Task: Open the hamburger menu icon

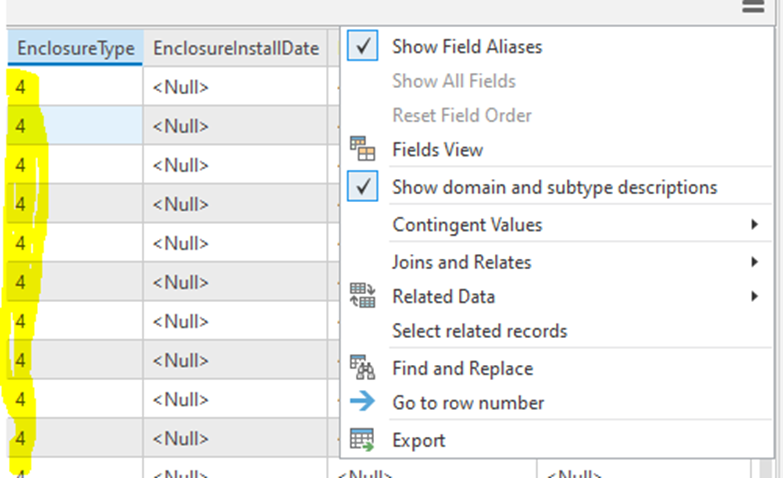Action: [x=752, y=8]
